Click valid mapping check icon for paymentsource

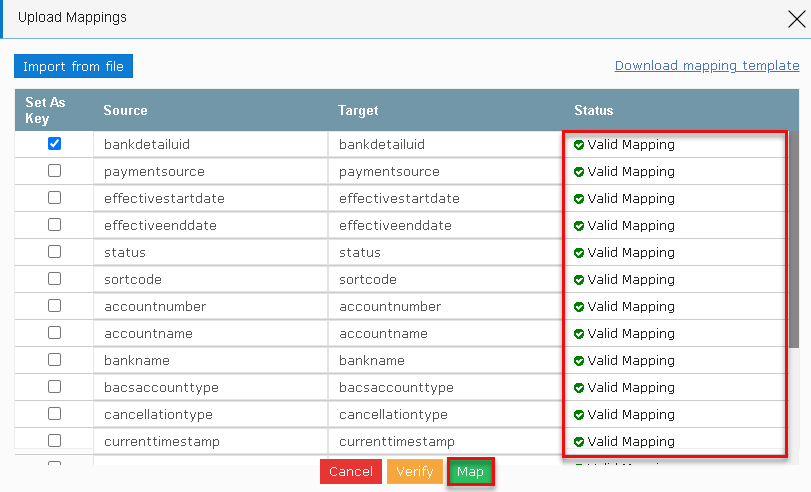tap(579, 172)
